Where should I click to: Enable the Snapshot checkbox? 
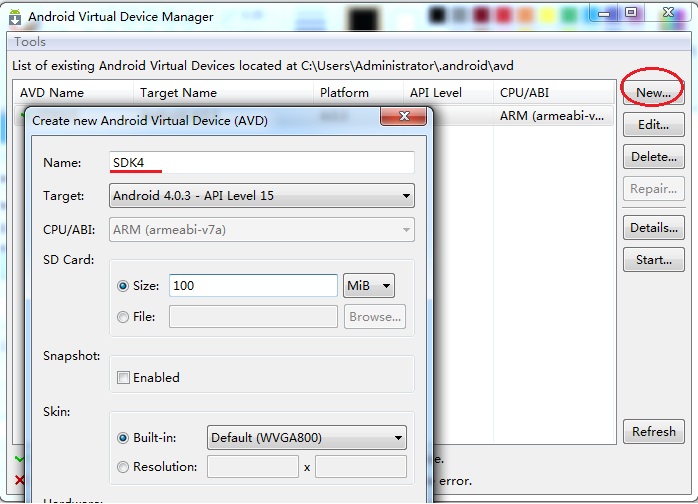123,378
